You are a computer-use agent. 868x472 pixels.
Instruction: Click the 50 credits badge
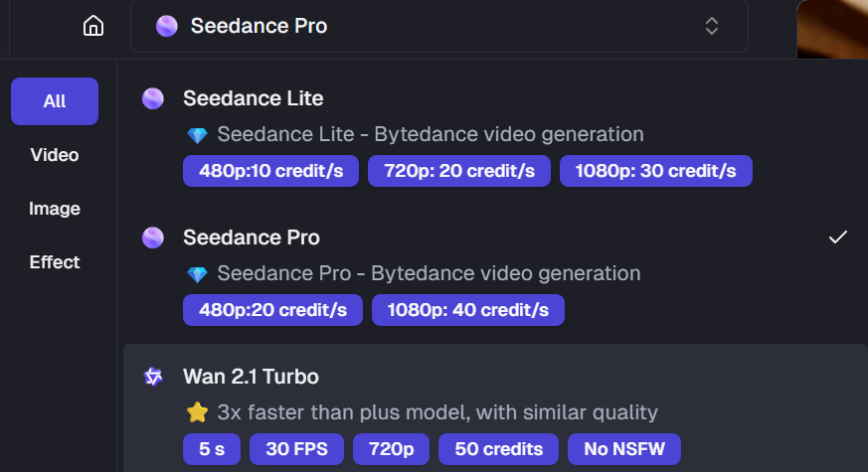(498, 449)
